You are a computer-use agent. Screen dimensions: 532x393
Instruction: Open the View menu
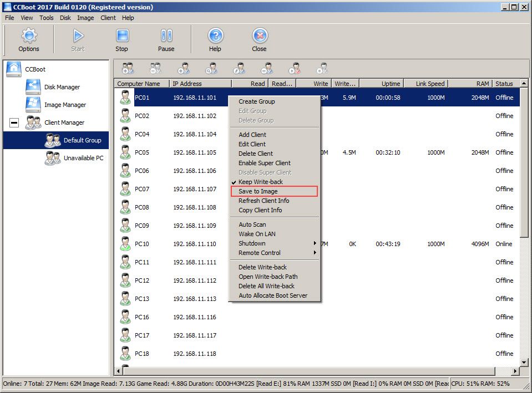pyautogui.click(x=27, y=18)
